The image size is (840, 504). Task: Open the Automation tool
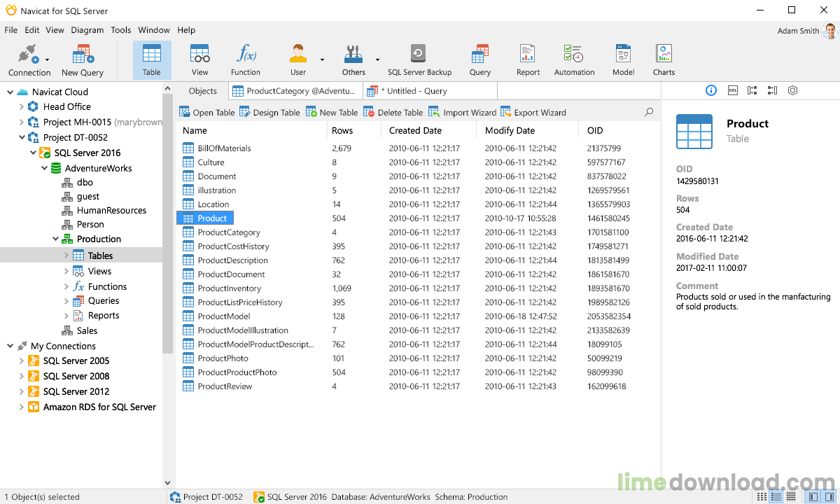click(x=574, y=59)
